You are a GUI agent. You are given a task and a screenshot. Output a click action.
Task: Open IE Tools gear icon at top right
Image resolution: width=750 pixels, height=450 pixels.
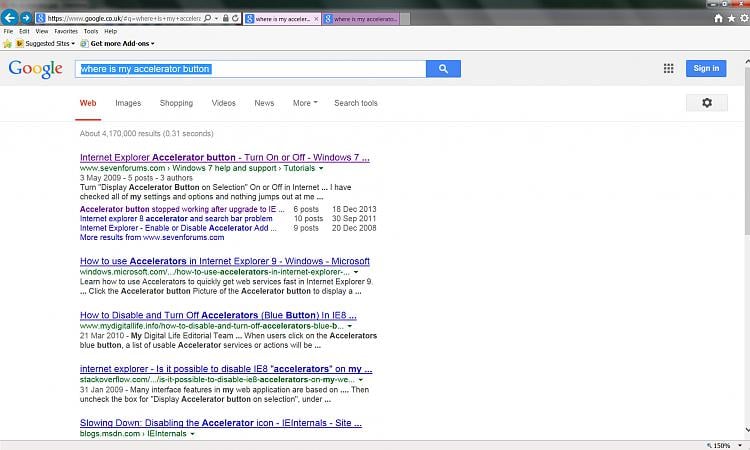click(x=744, y=18)
